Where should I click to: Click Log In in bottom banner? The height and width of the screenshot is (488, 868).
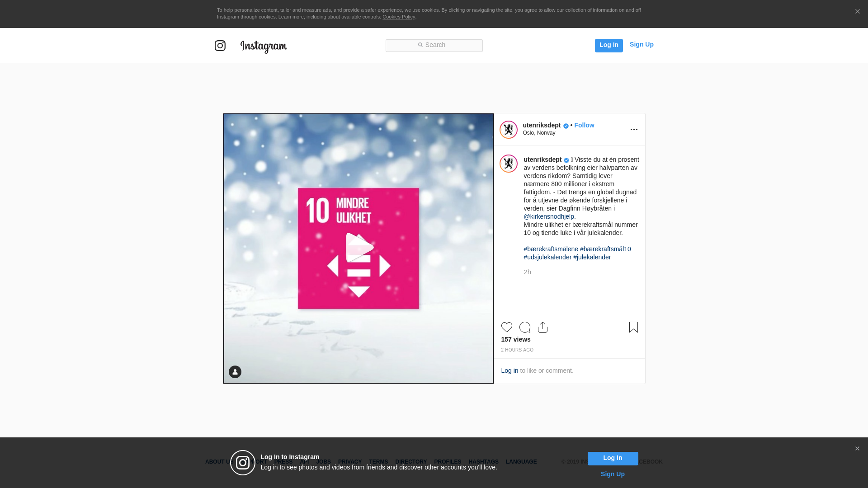613,458
